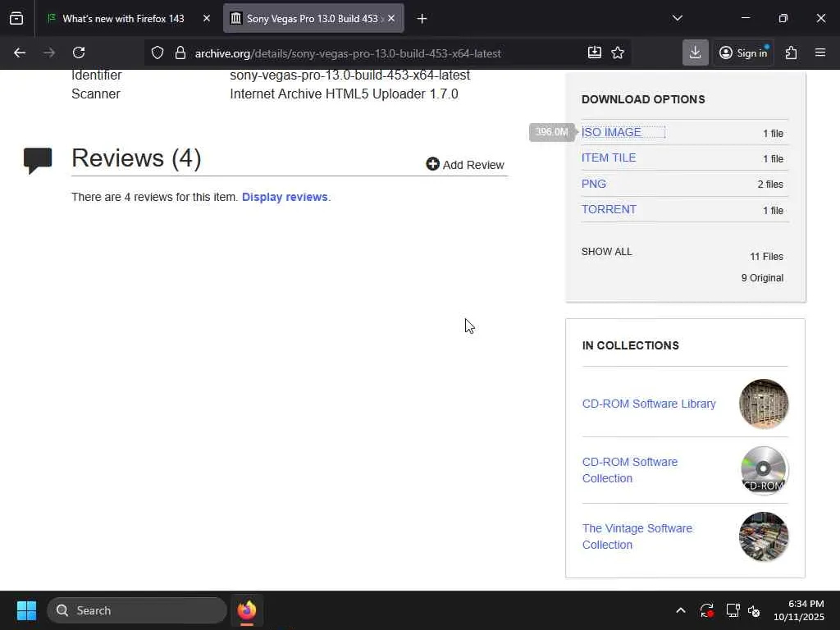
Task: Open the tracking protection shield icon
Action: click(157, 52)
